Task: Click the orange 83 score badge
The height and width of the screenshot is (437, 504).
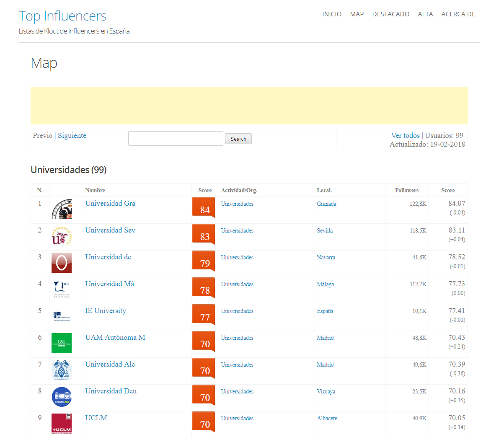Action: (x=204, y=235)
